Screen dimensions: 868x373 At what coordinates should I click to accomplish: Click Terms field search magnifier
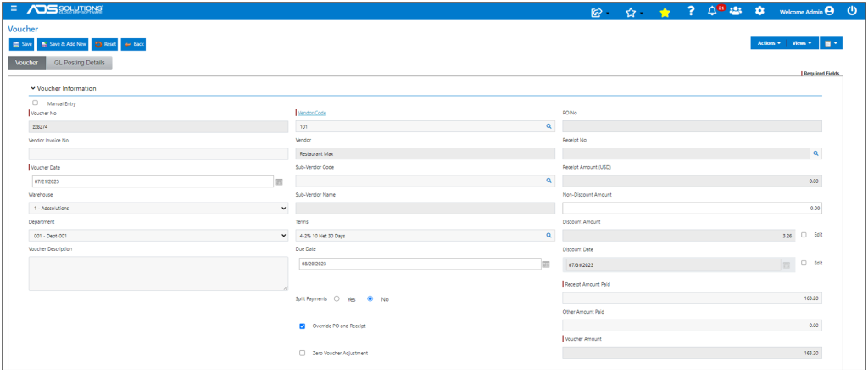[548, 235]
